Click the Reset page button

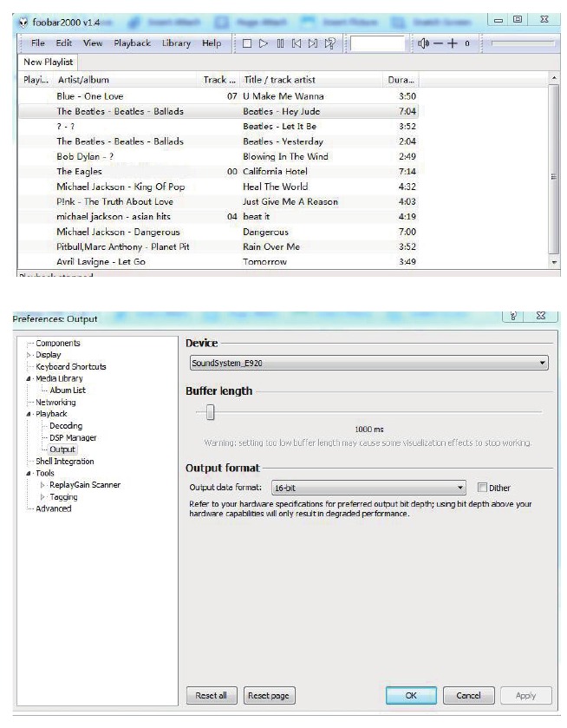pos(269,696)
